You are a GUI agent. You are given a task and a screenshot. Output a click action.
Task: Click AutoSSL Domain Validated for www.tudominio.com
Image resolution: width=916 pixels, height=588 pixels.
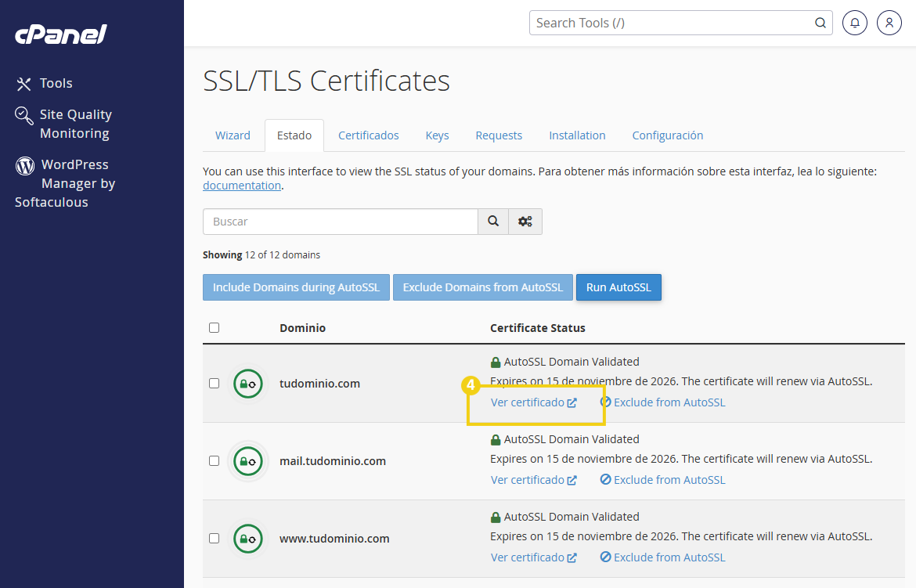(565, 517)
